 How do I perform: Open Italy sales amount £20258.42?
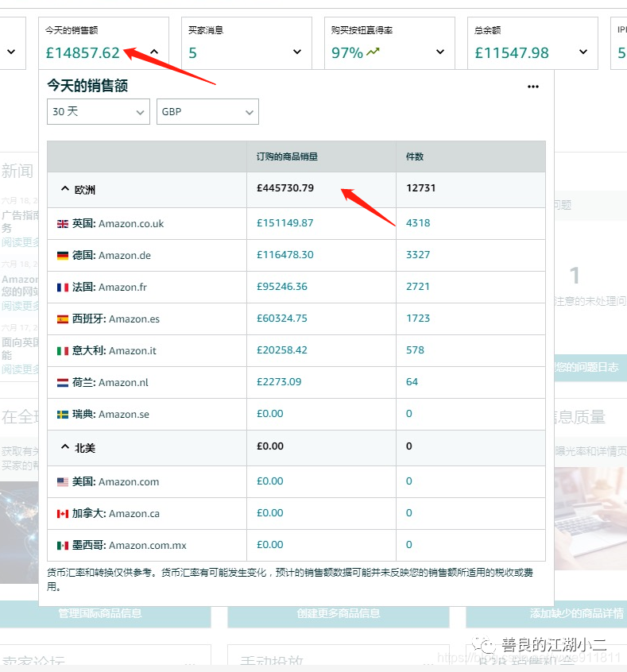click(282, 350)
